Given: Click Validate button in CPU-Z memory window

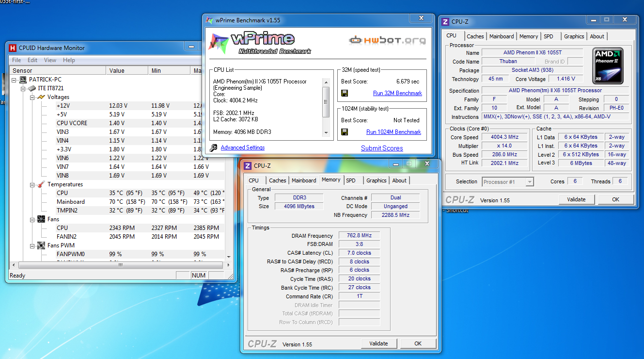Looking at the screenshot, I should tap(378, 343).
